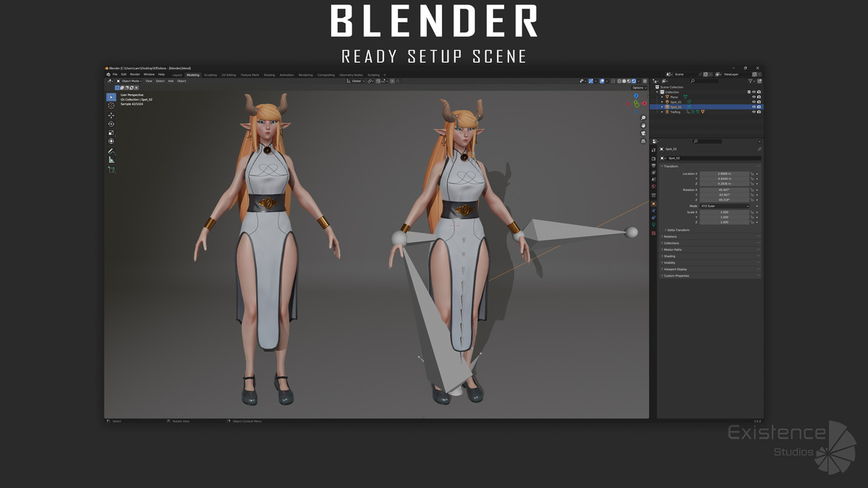Expand the Relations panel
The image size is (868, 488).
coord(670,236)
